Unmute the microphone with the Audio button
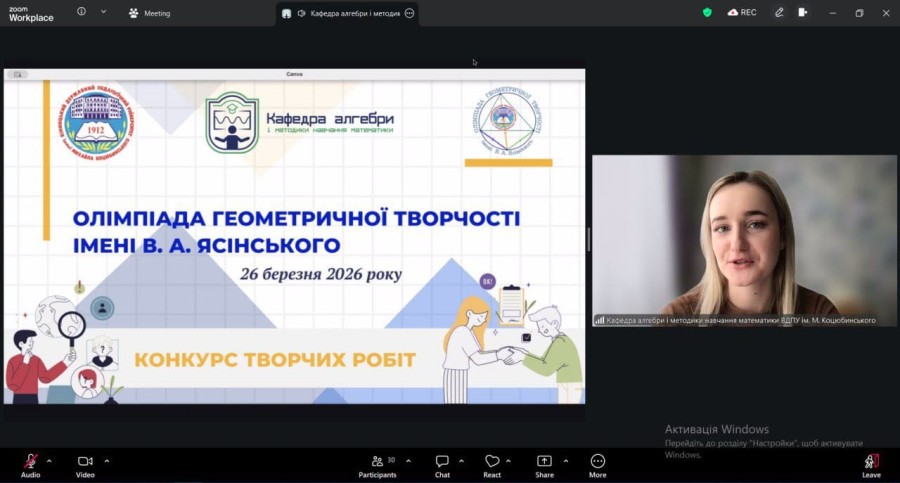This screenshot has width=900, height=483. coord(30,465)
